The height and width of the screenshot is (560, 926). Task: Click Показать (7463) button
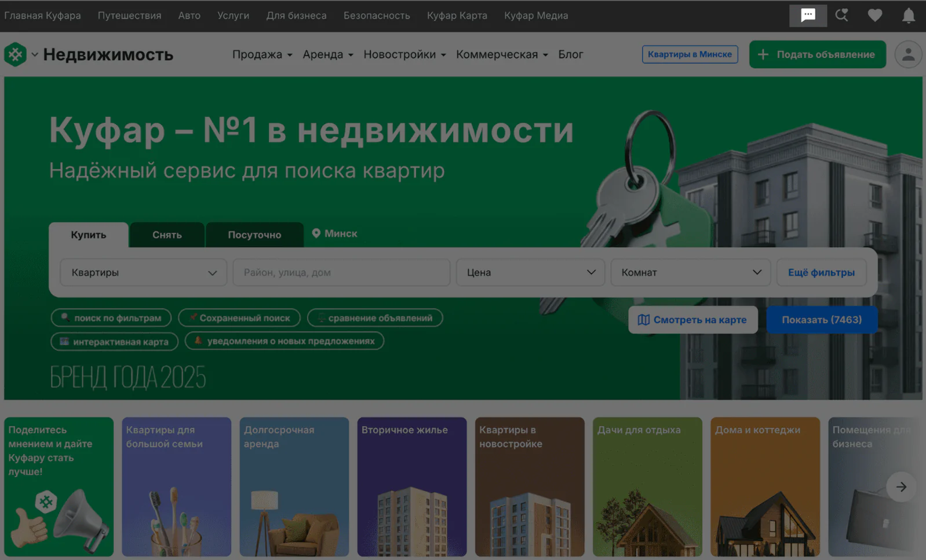822,320
